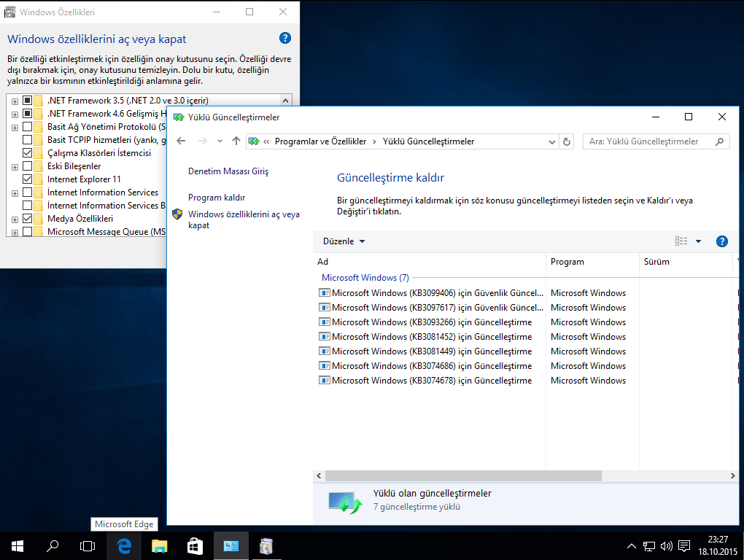
Task: Go up one level with up arrow
Action: click(x=236, y=141)
